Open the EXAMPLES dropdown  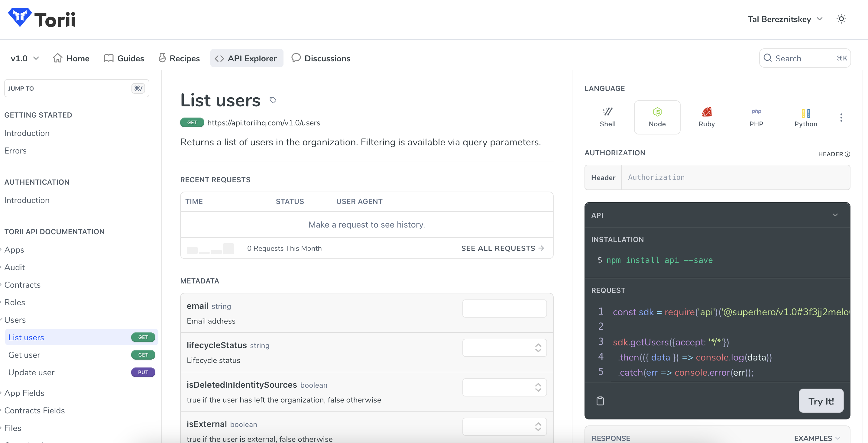click(817, 438)
